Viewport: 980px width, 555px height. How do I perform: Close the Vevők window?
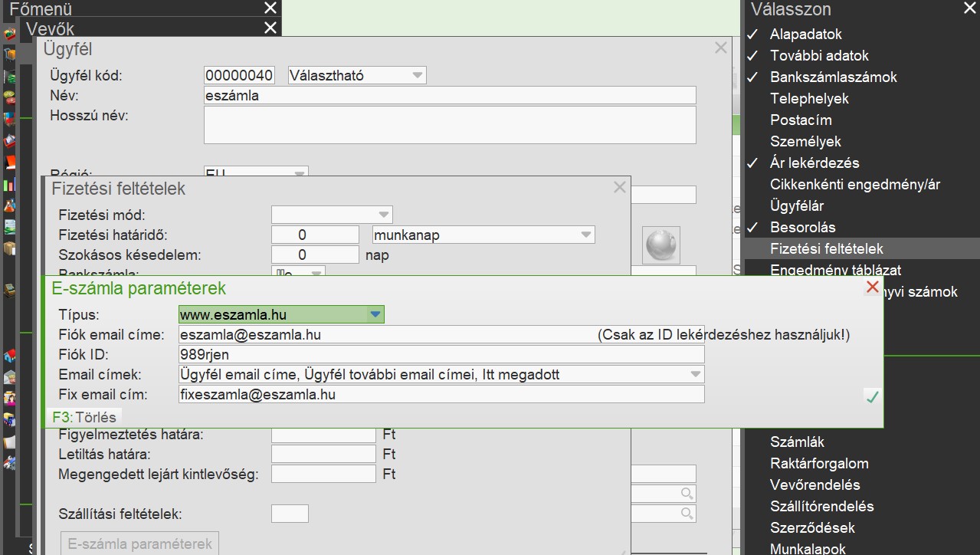point(270,28)
